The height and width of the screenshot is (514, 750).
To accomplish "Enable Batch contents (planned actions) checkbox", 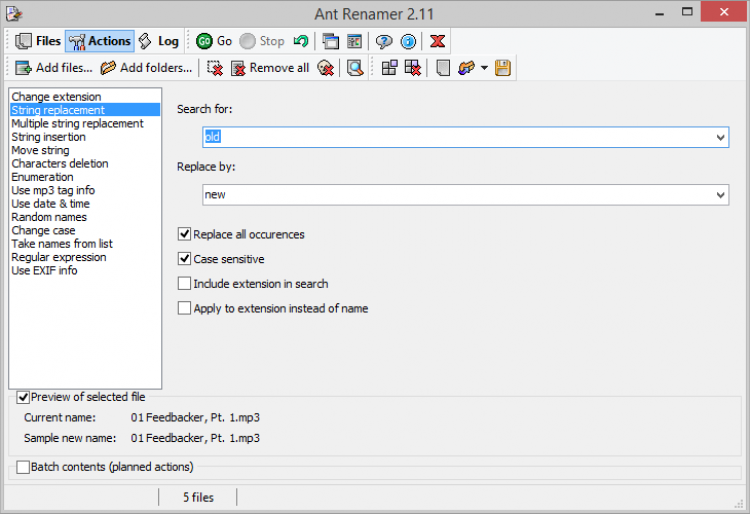I will [23, 467].
